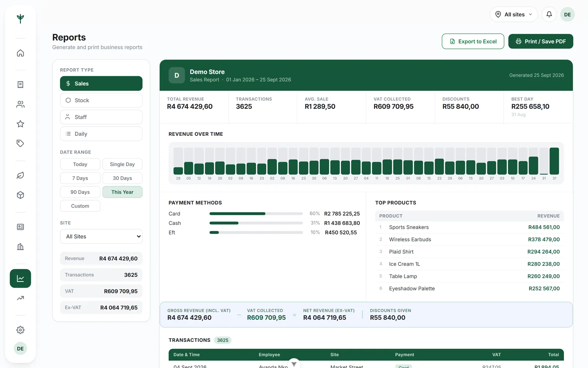
Task: Choose the Custom date range
Action: [x=80, y=206]
